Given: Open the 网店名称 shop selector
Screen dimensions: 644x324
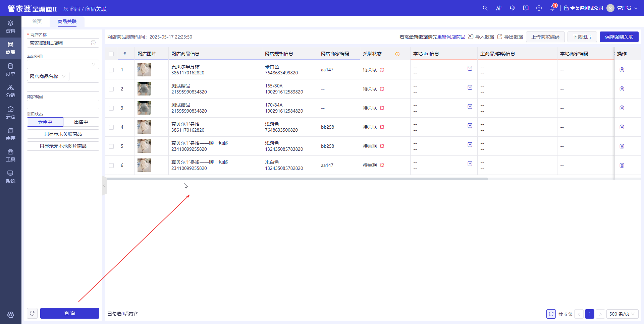Looking at the screenshot, I should tap(63, 43).
